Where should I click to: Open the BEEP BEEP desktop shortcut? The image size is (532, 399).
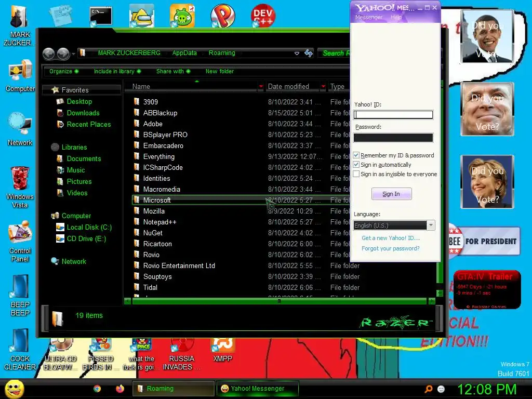[x=20, y=295]
